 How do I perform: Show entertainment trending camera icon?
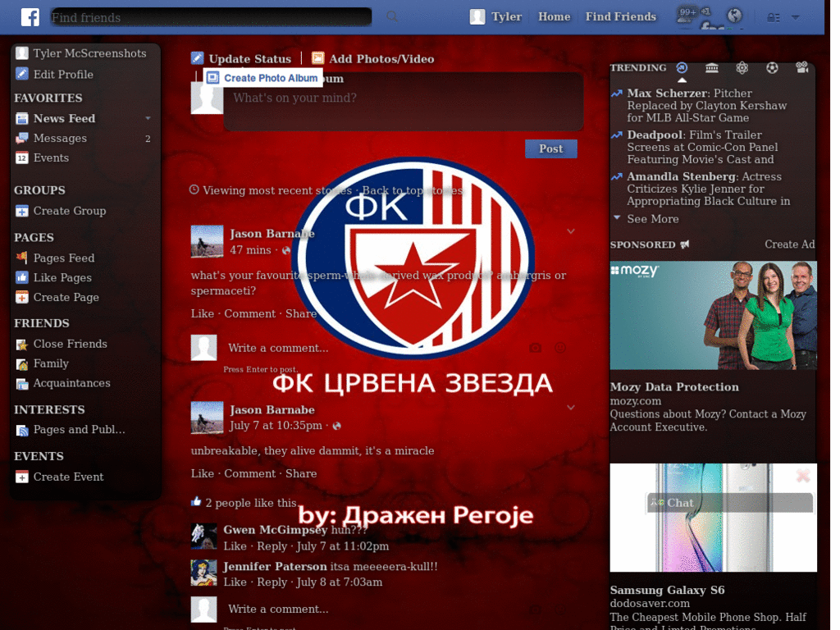point(802,67)
